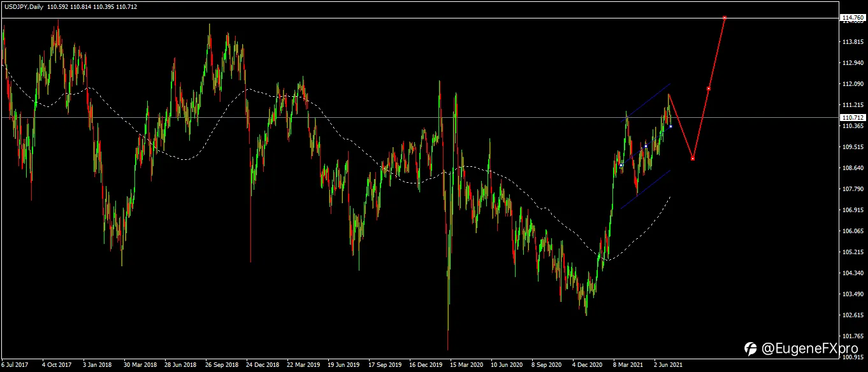Click the 10 Jun 2020 date label
The height and width of the screenshot is (372, 868).
(507, 366)
